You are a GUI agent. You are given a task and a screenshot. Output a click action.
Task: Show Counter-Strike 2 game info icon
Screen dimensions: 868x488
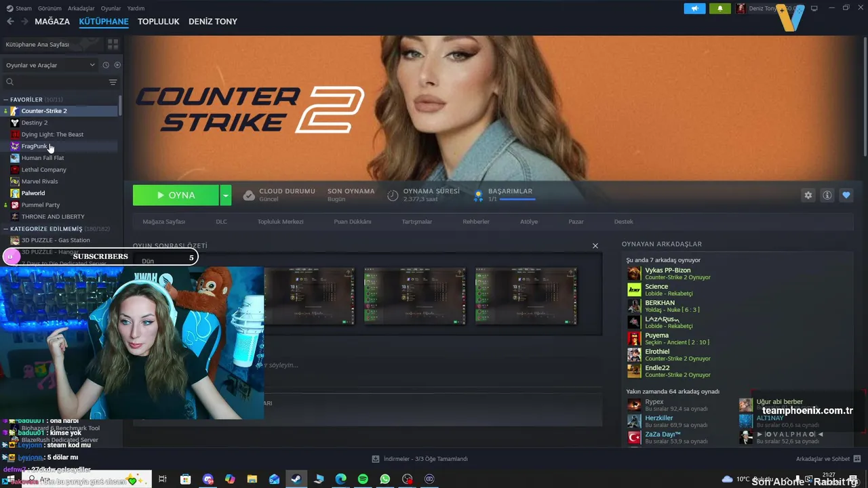coord(827,195)
